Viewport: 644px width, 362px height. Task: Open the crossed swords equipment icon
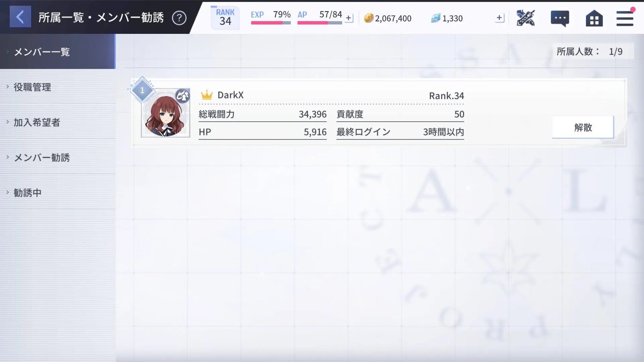[x=525, y=18]
